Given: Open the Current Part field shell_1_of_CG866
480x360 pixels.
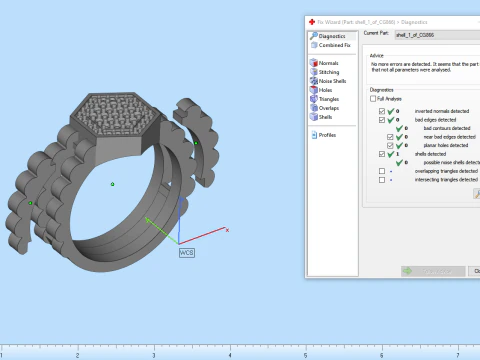Looking at the screenshot, I should click(437, 35).
